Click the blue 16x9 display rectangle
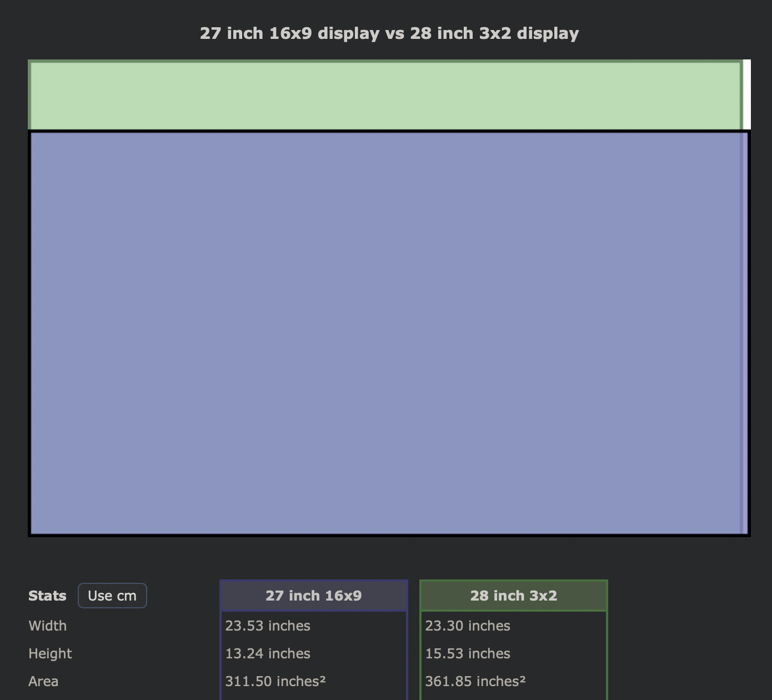772x700 pixels. 389,333
